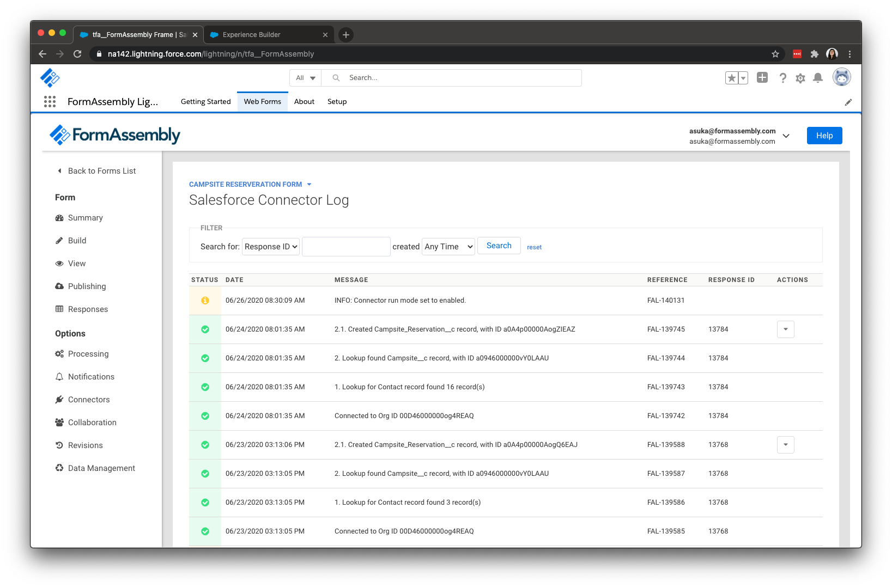Screen dimensions: 892x588
Task: Open the View eye icon
Action: (x=60, y=263)
